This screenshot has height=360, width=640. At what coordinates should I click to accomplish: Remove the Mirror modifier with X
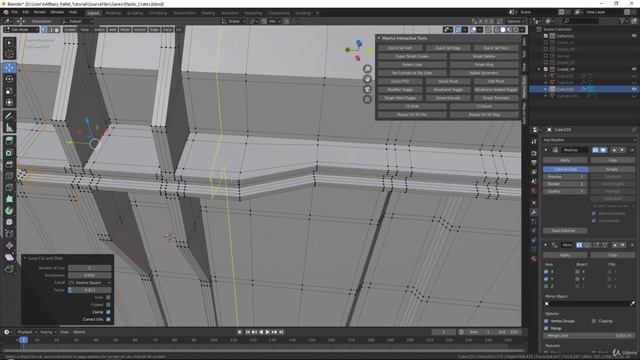tap(632, 245)
